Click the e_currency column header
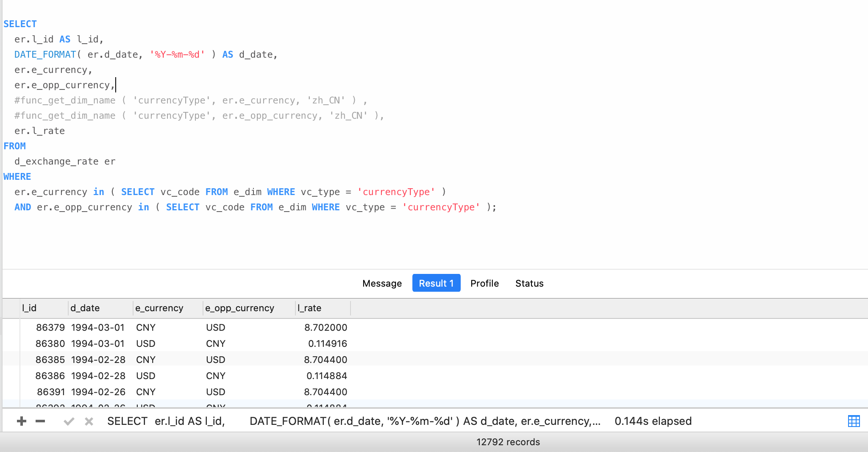Viewport: 868px width, 452px height. pyautogui.click(x=168, y=308)
